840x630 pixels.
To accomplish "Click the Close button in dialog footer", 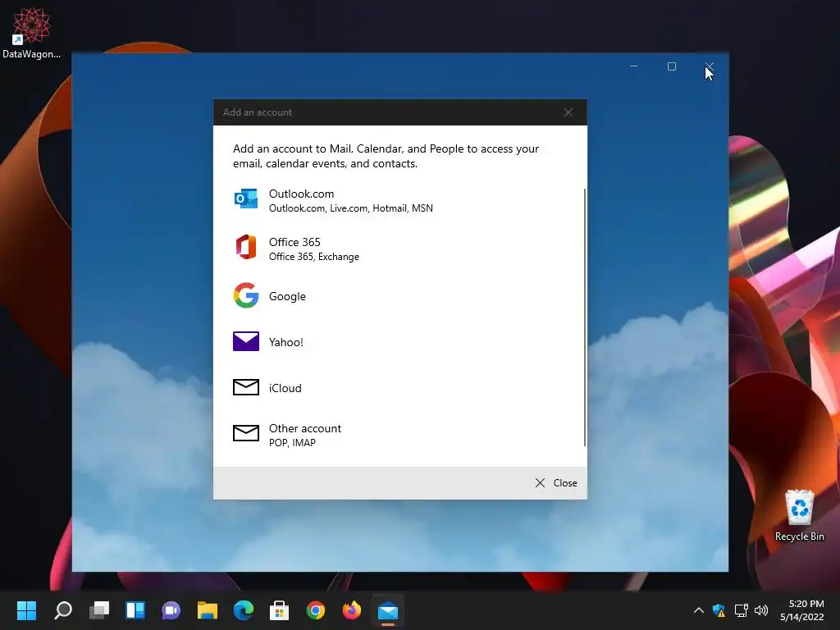I will (556, 482).
